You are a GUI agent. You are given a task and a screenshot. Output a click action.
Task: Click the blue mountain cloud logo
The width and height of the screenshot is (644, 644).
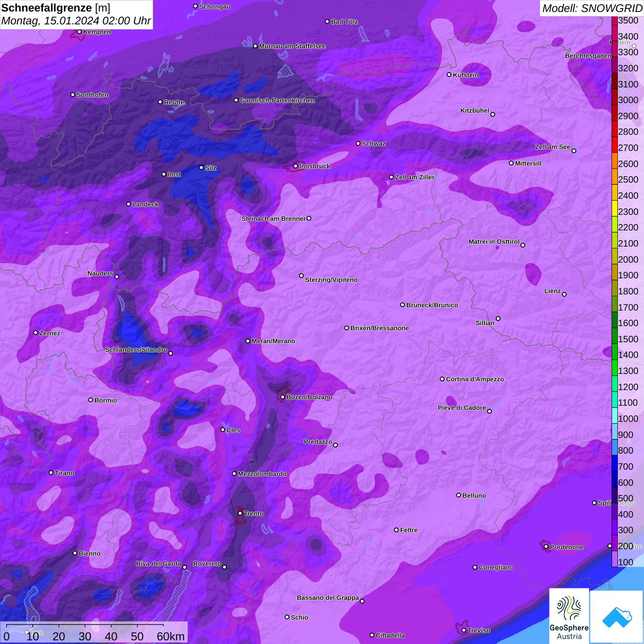pos(617,617)
